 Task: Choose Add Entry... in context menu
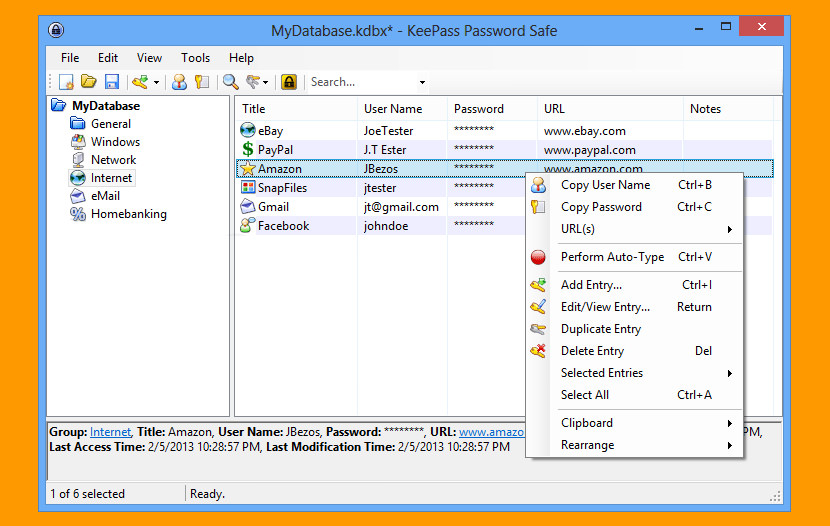pyautogui.click(x=635, y=285)
